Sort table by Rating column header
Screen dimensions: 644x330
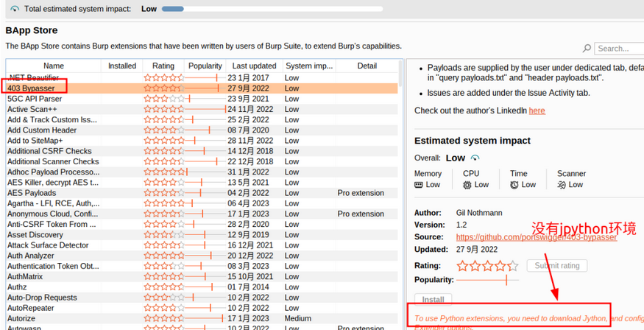click(163, 66)
